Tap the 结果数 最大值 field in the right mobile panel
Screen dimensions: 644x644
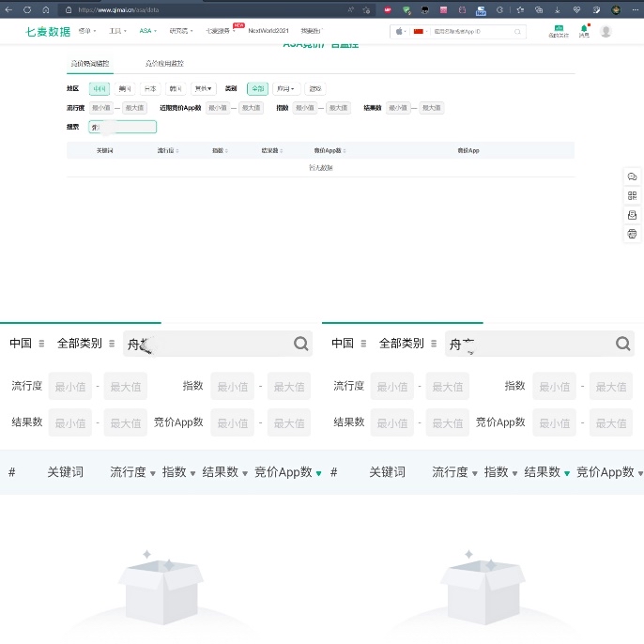pyautogui.click(x=448, y=422)
